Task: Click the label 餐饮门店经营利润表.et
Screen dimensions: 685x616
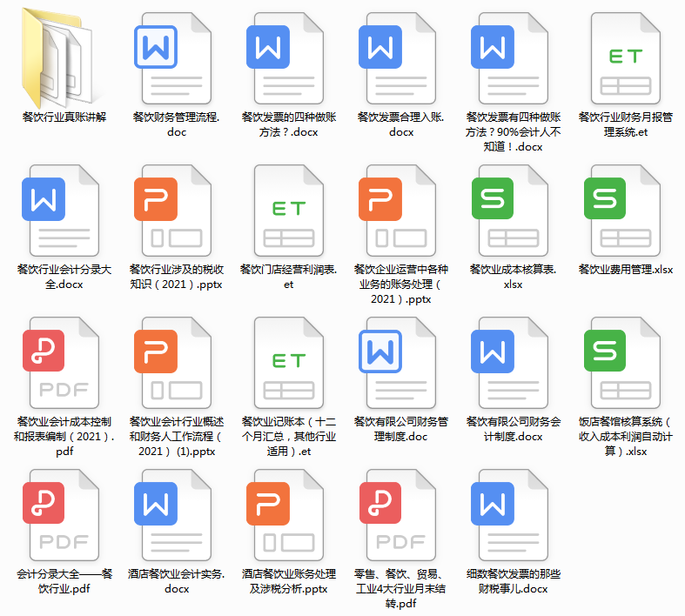Action: click(289, 277)
